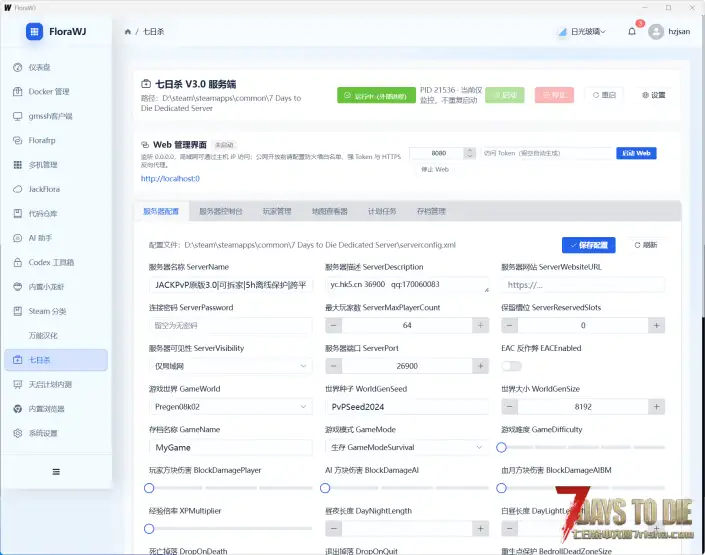Image resolution: width=705 pixels, height=555 pixels.
Task: Increase ServerMaxPlayerCount with plus button
Action: (x=480, y=325)
